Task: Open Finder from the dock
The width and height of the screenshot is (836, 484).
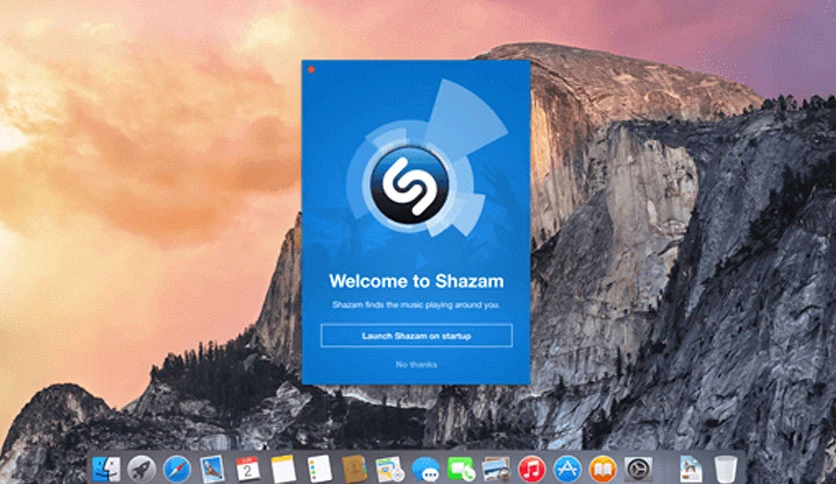Action: 106,469
